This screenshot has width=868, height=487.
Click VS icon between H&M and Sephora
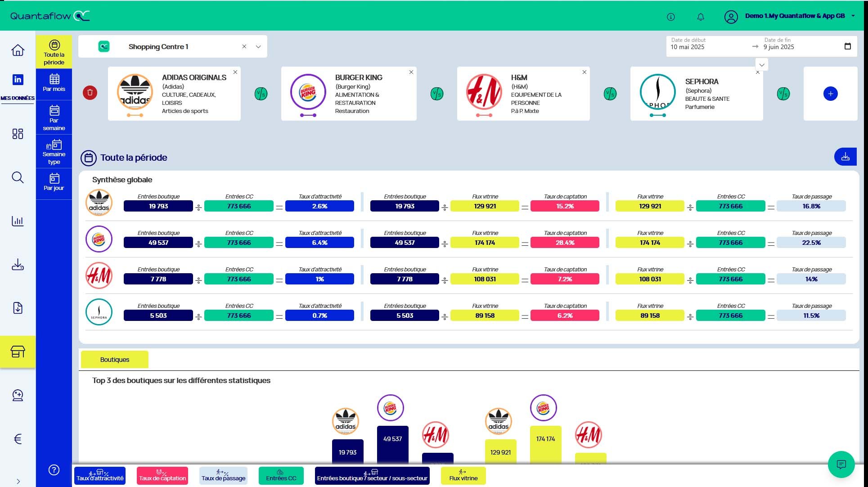pyautogui.click(x=610, y=94)
